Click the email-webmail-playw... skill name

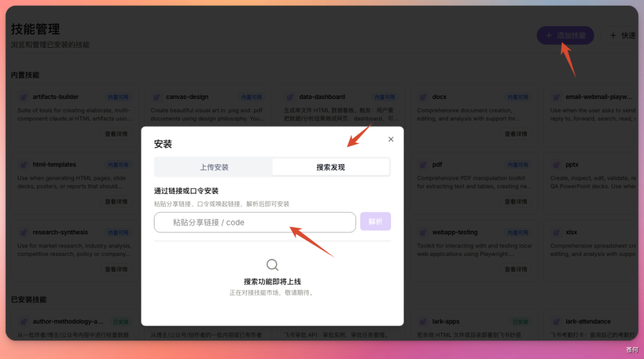tap(599, 97)
